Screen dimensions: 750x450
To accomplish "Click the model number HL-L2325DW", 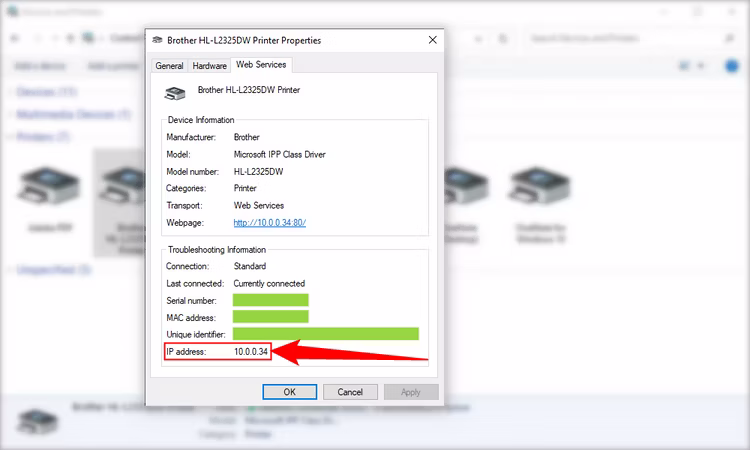I will tap(258, 172).
